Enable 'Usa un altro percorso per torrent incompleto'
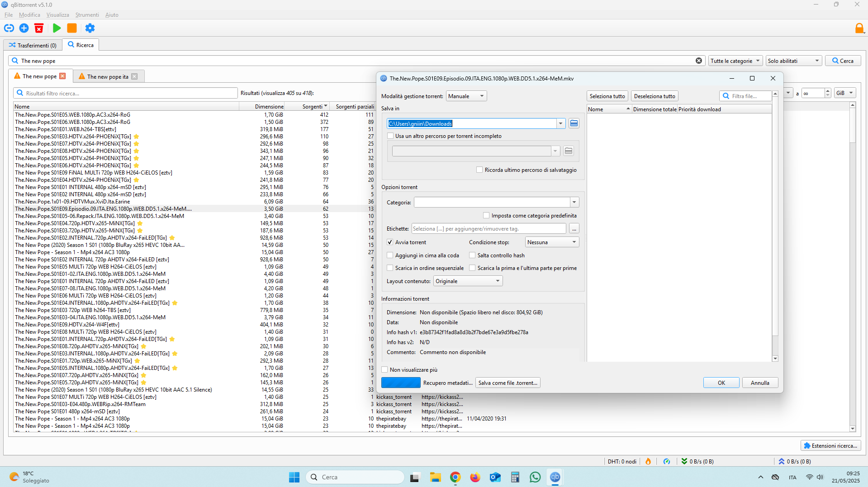Screen dimensions: 868x487 pos(390,136)
